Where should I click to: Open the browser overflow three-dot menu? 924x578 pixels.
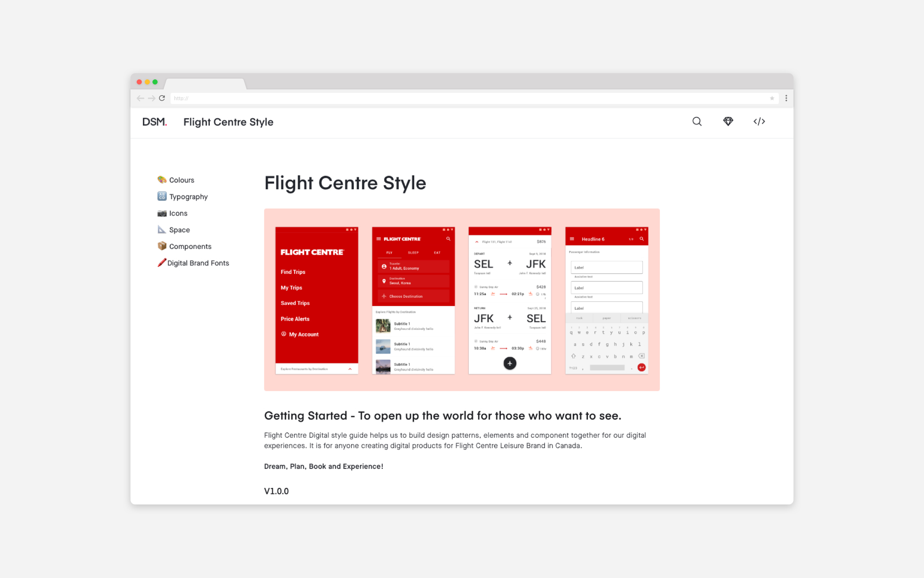tap(786, 98)
